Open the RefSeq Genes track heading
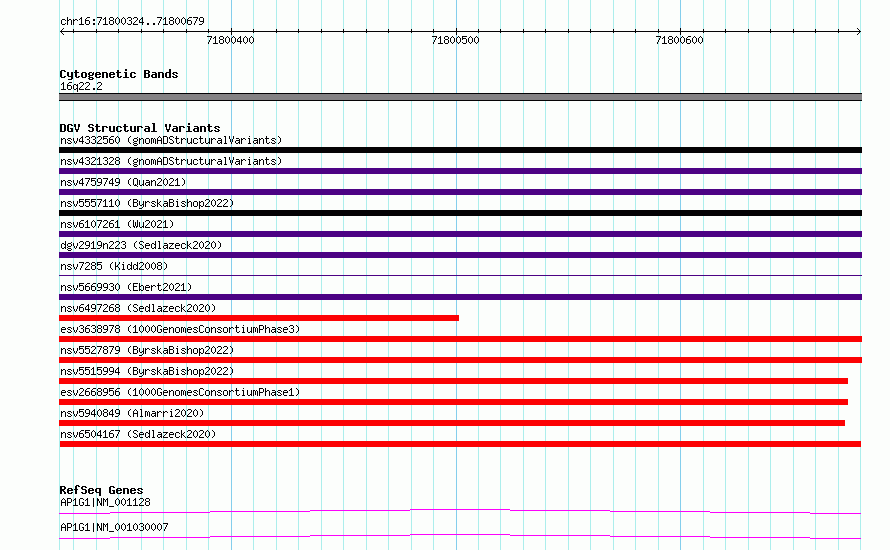The height and width of the screenshot is (550, 890). [x=101, y=490]
